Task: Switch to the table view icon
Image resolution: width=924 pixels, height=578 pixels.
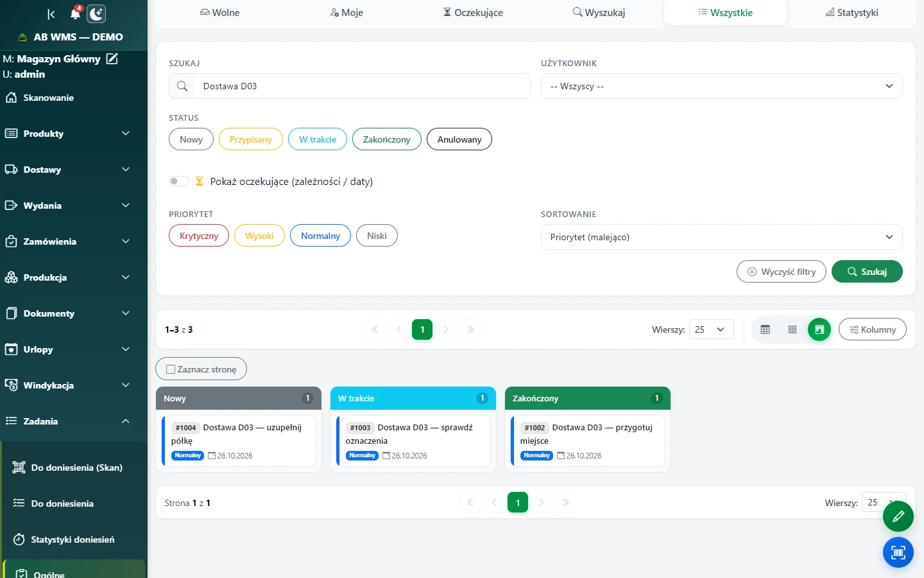Action: pyautogui.click(x=765, y=329)
